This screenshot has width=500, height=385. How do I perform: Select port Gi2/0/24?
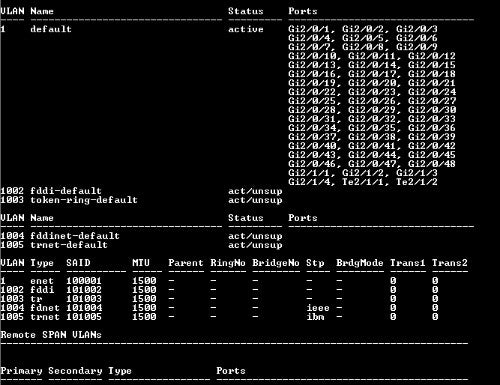point(432,92)
